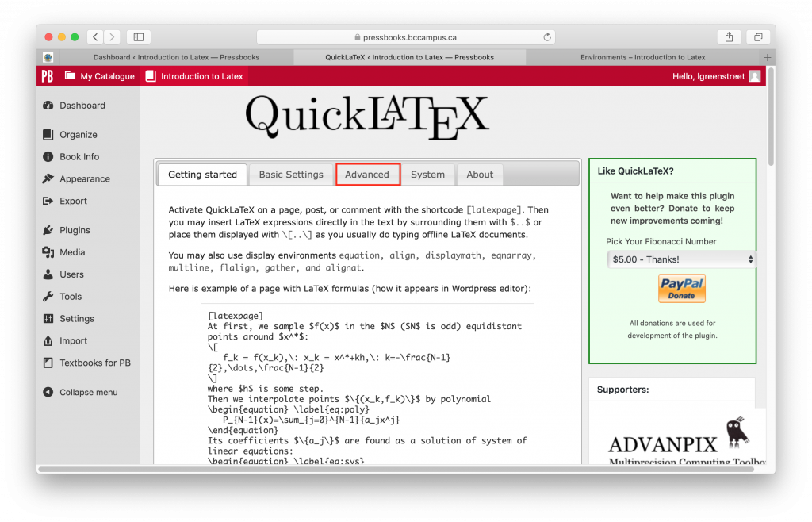The image size is (812, 522).
Task: Open the Settings menu item
Action: [77, 318]
